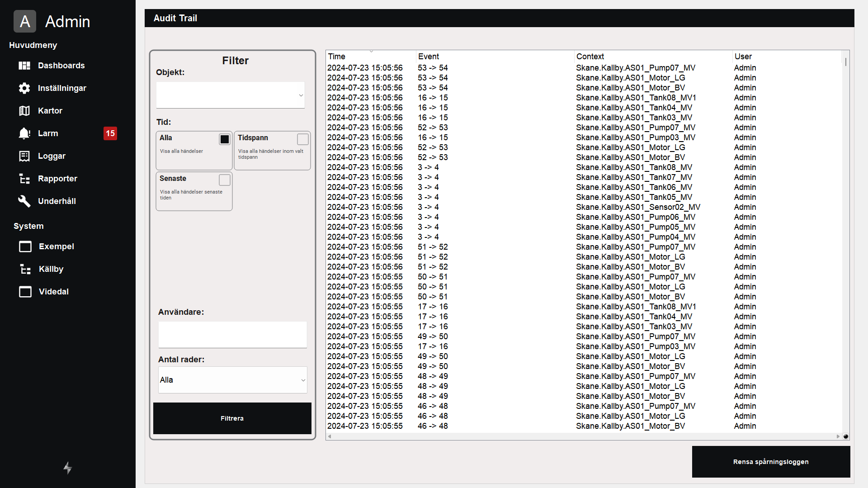This screenshot has height=488, width=868.
Task: Open Loggar via its log icon
Action: pyautogui.click(x=24, y=156)
